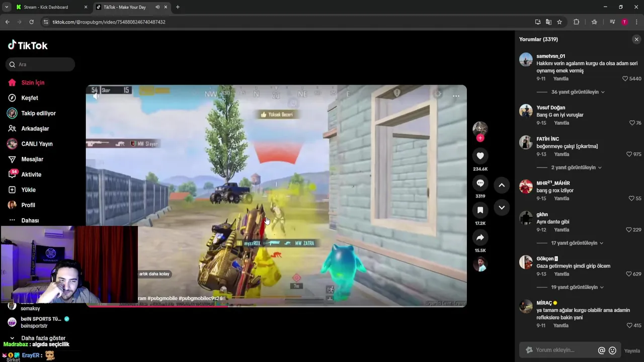Open comments via speech bubble icon
The height and width of the screenshot is (362, 644).
(480, 183)
